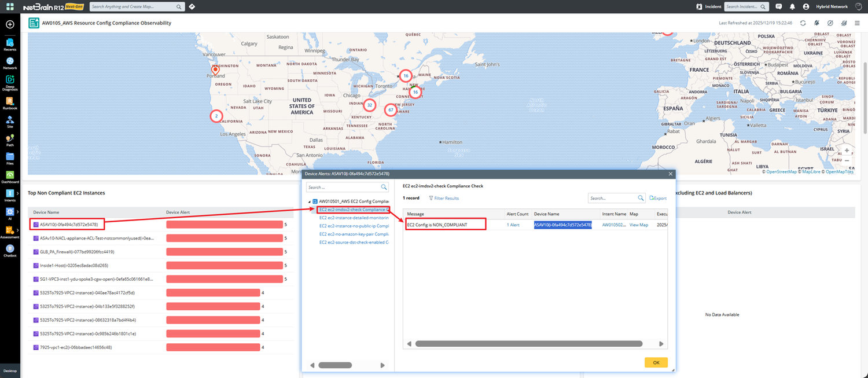
Task: Click the Message column header
Action: 454,214
